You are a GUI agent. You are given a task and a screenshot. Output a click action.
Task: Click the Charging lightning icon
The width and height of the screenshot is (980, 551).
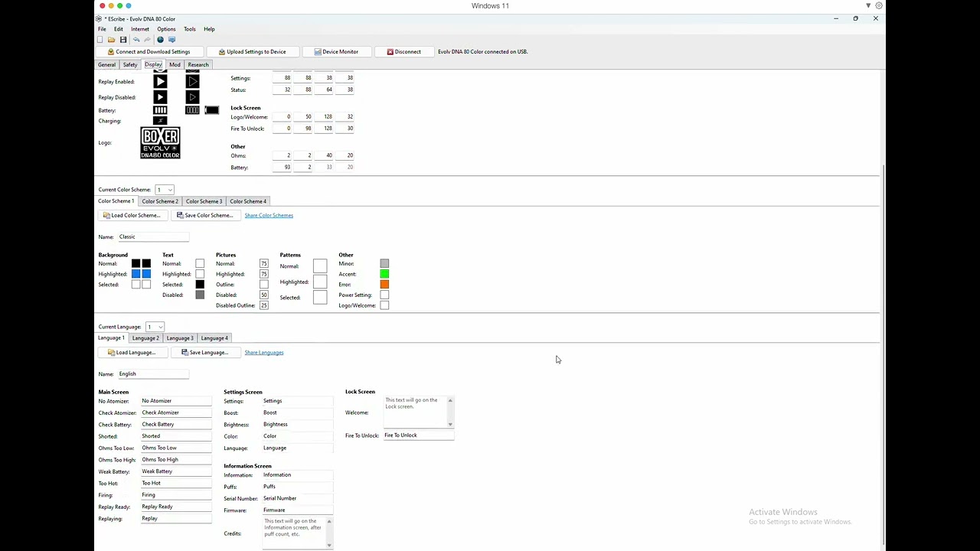[160, 121]
